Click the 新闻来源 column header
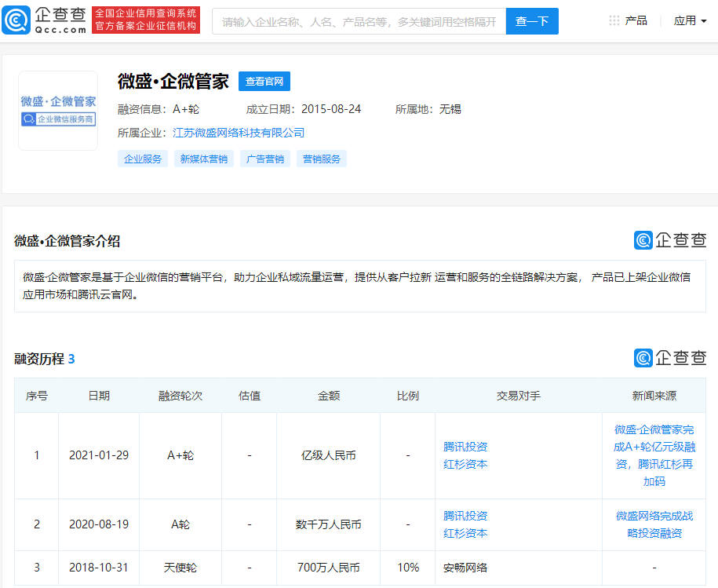Screen dimensions: 718x588 click(654, 396)
